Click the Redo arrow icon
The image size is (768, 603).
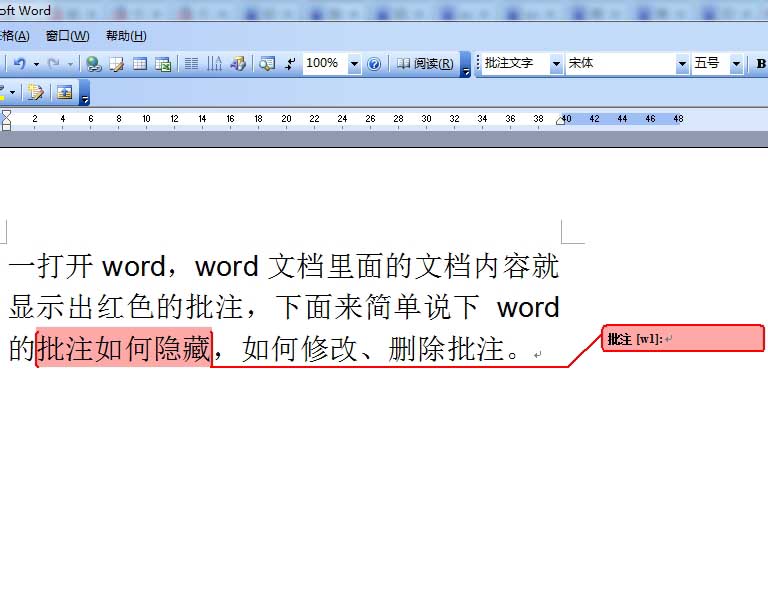[53, 64]
